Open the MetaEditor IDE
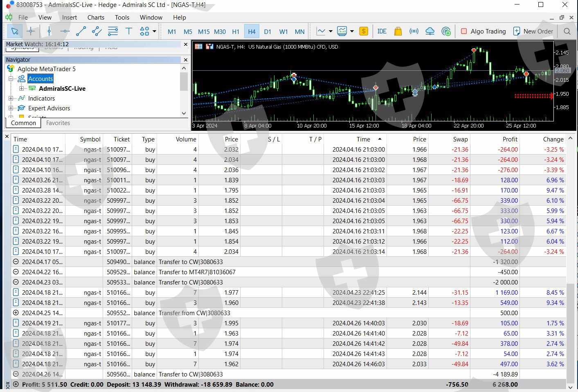 (x=382, y=31)
